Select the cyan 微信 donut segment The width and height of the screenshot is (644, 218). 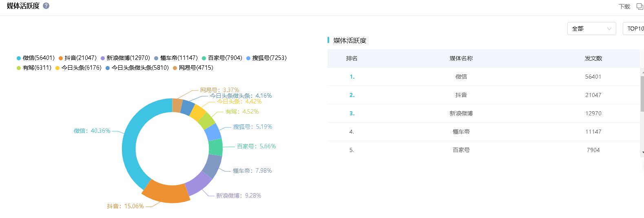click(x=130, y=147)
